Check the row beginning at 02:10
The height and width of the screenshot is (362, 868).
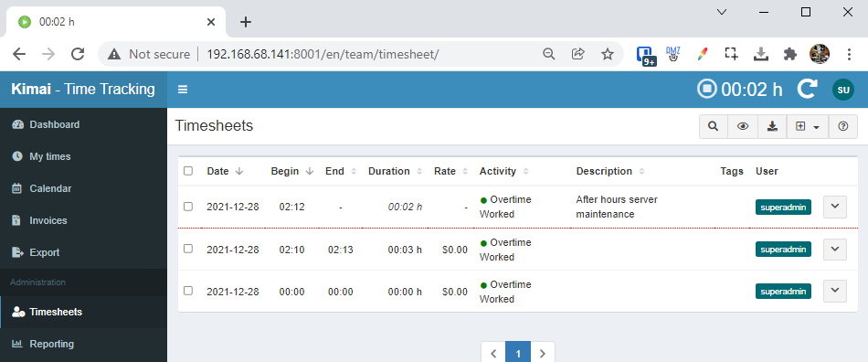[188, 249]
